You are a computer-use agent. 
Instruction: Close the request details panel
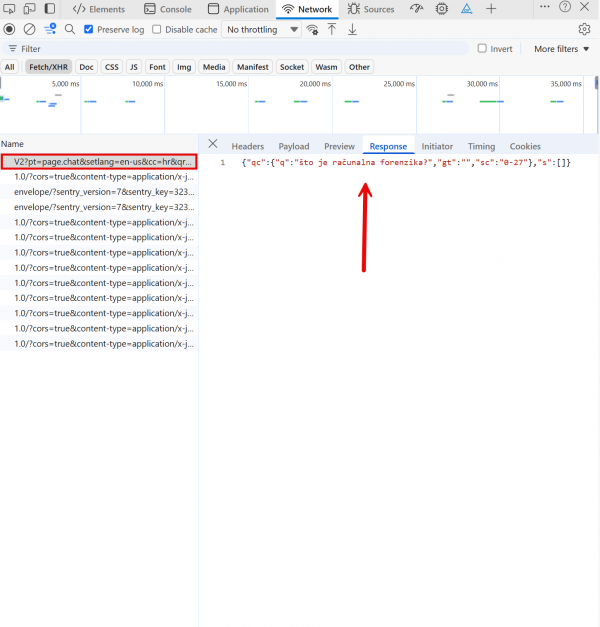pyautogui.click(x=212, y=145)
